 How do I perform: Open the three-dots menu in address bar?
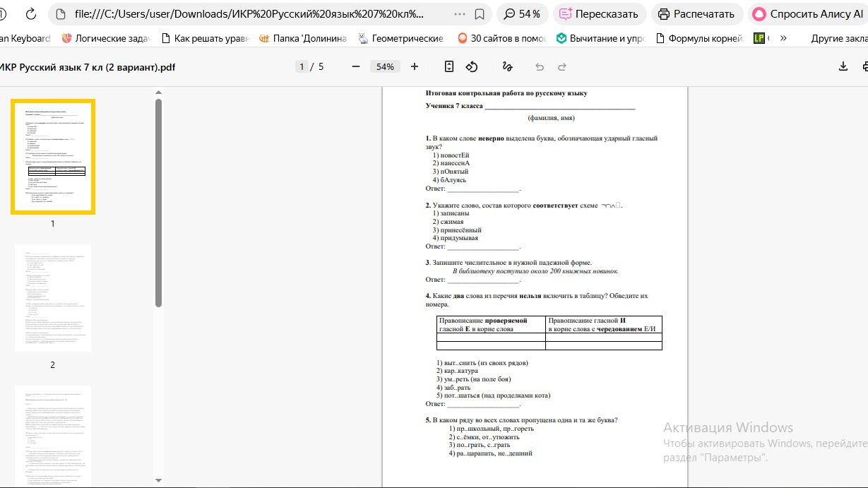[460, 14]
